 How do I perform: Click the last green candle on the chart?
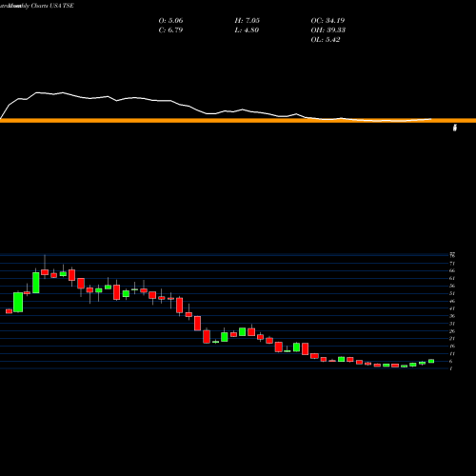tap(431, 361)
